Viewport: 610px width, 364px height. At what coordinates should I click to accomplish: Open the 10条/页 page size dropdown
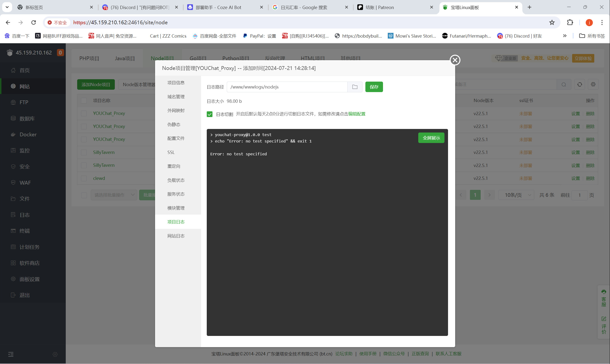(516, 195)
